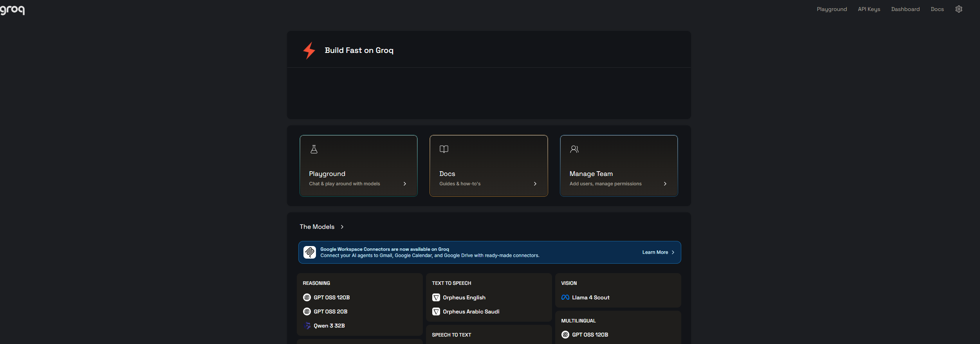Click the arrow on the Manage Team card
980x344 pixels.
665,184
